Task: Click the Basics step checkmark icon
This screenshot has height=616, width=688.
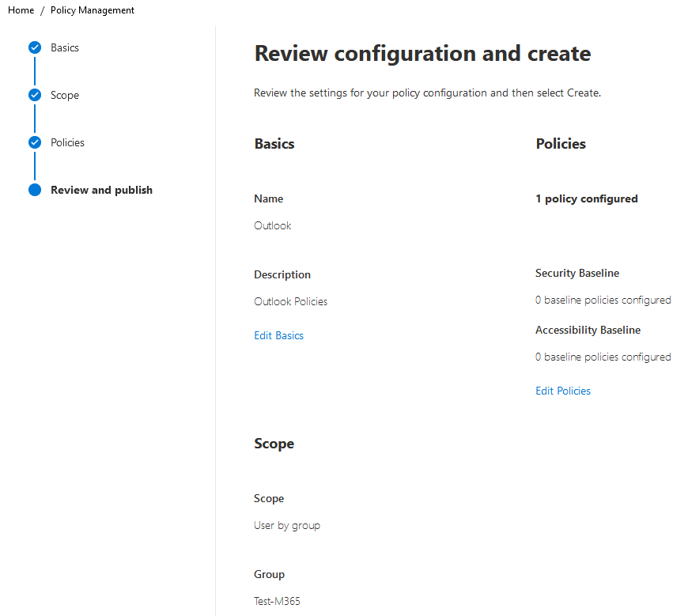Action: [35, 47]
